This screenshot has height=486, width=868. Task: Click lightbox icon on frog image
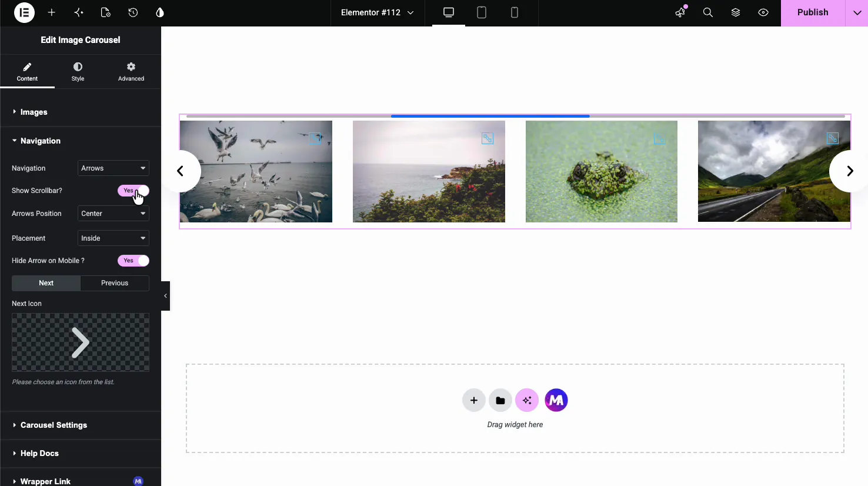[x=660, y=138]
